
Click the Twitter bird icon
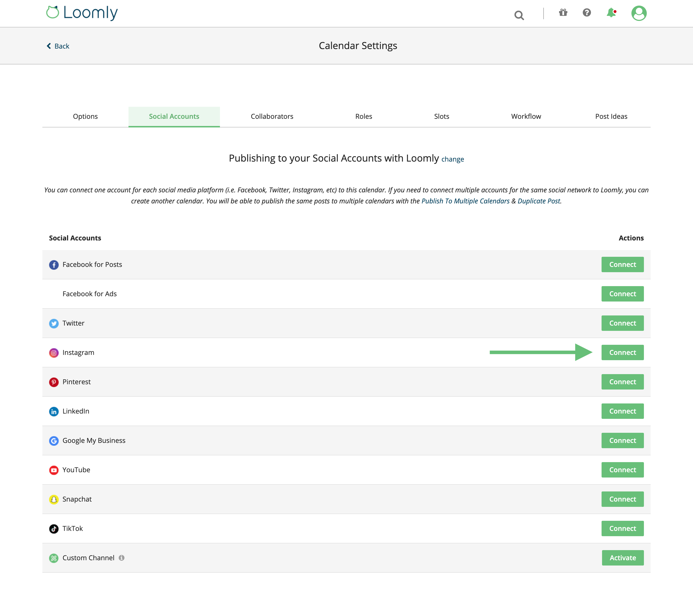(54, 324)
